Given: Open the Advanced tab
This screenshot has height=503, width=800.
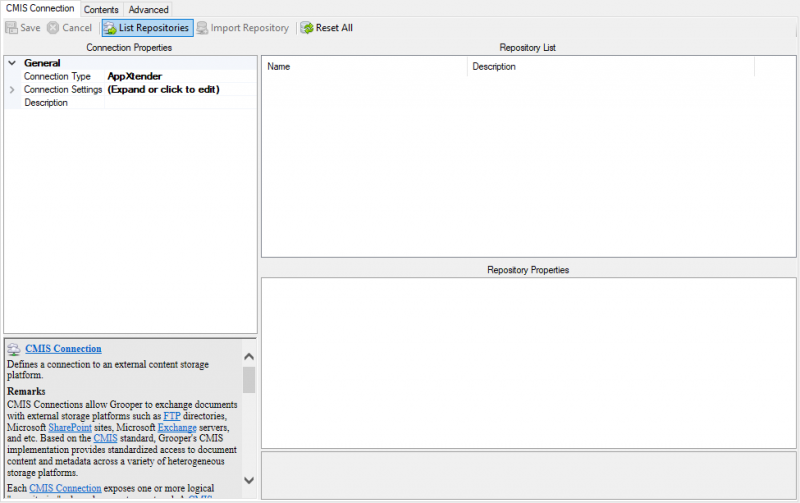Looking at the screenshot, I should pyautogui.click(x=148, y=10).
